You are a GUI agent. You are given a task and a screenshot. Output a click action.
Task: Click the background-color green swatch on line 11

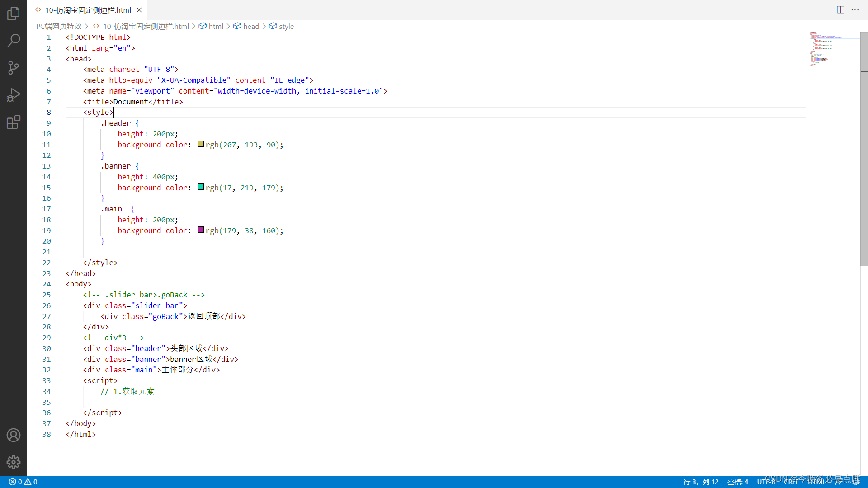pos(200,144)
